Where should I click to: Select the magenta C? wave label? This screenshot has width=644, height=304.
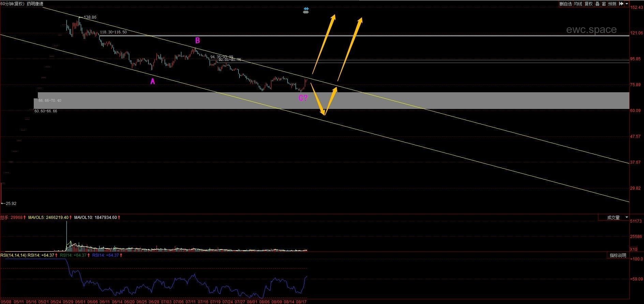click(x=303, y=98)
